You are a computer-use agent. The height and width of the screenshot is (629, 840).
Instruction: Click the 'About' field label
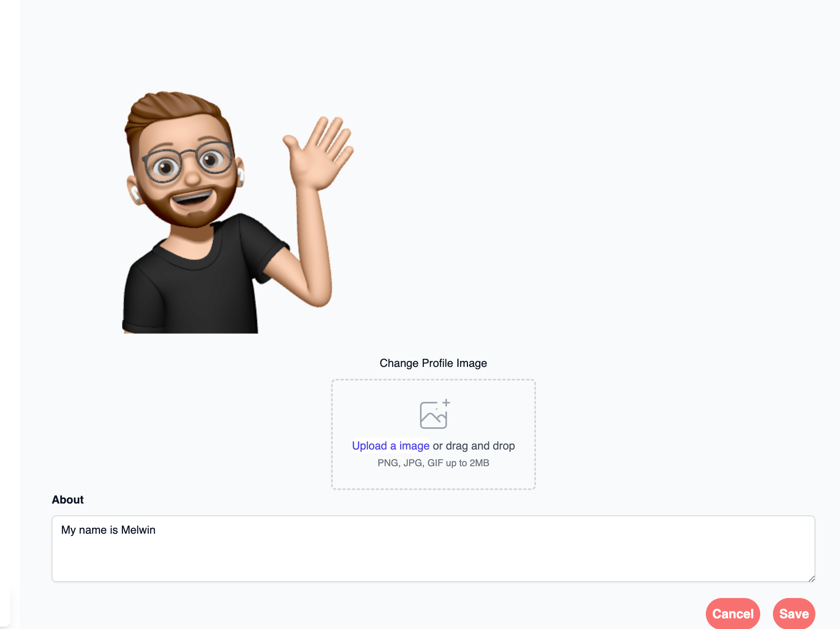coord(67,500)
